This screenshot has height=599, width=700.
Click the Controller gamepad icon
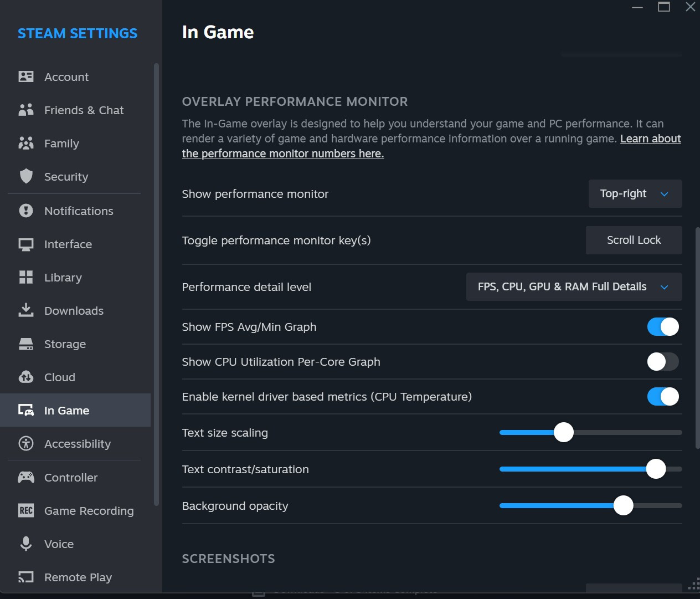coord(26,477)
